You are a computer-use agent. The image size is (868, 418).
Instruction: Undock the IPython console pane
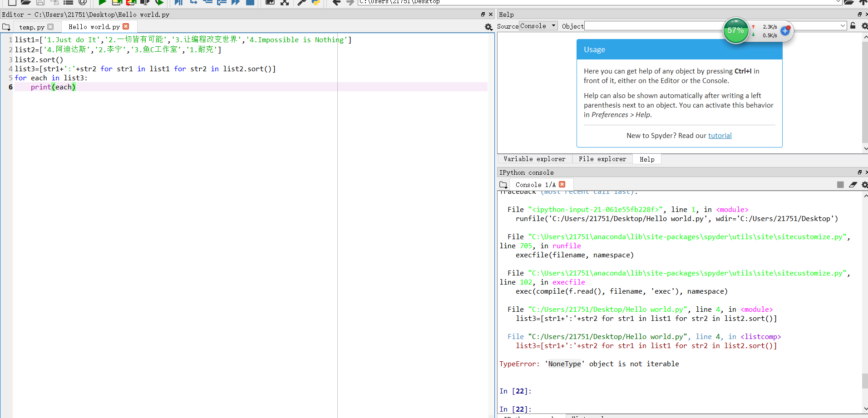(x=859, y=172)
